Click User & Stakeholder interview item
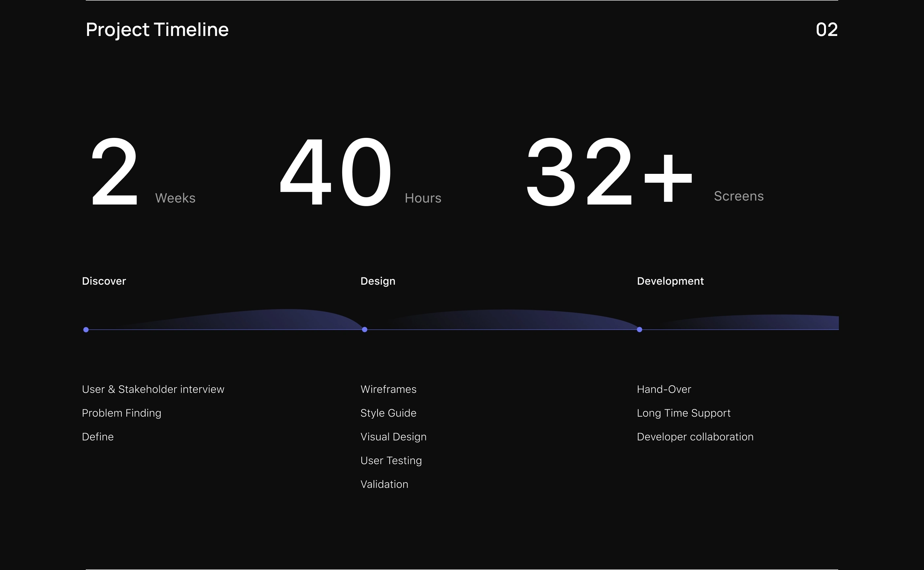This screenshot has width=924, height=570. pos(153,389)
